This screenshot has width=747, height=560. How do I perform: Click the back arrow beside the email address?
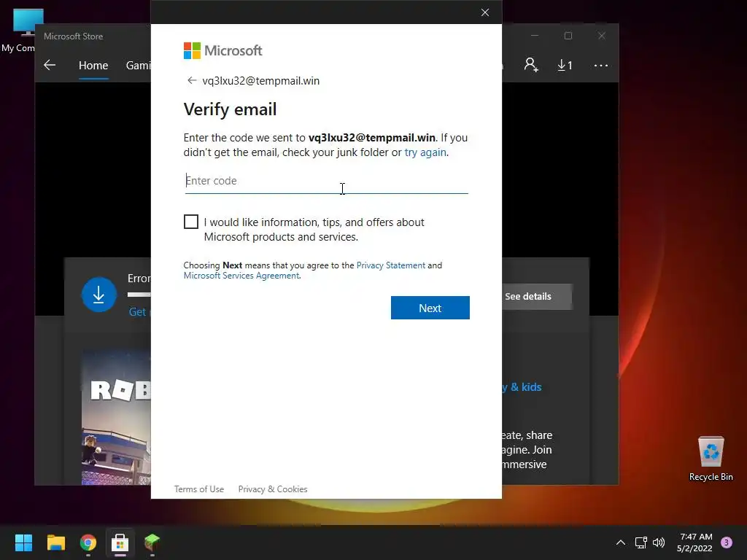pyautogui.click(x=192, y=80)
